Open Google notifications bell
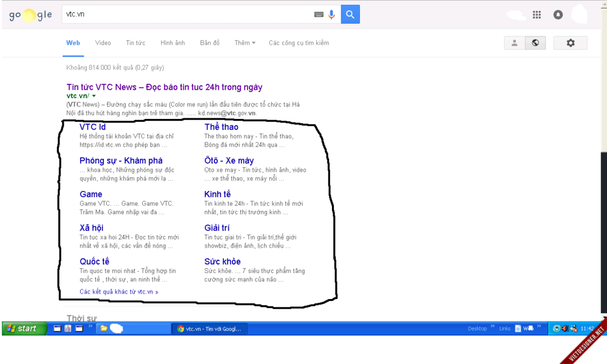Screen dimensions: 607x364 tap(558, 15)
